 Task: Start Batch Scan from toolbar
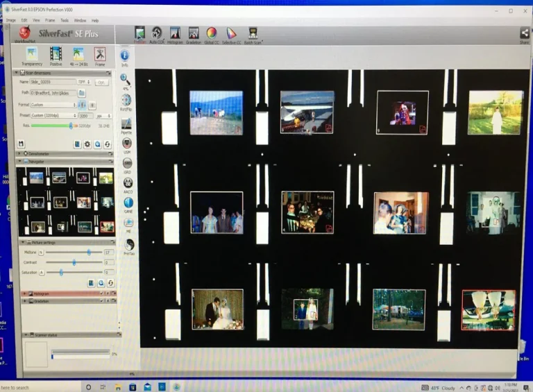click(x=253, y=33)
